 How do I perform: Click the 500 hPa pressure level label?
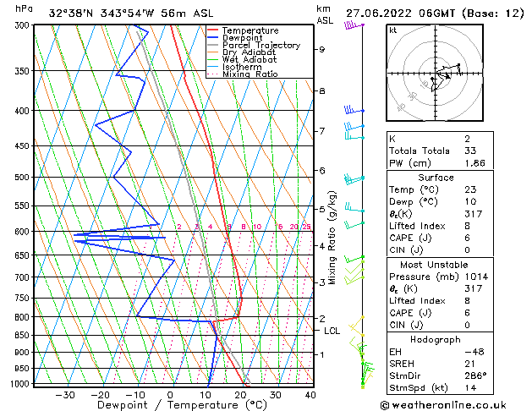(x=24, y=177)
